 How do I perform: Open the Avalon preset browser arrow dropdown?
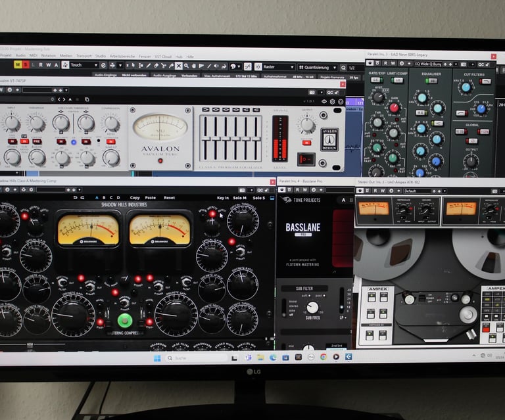(66, 90)
